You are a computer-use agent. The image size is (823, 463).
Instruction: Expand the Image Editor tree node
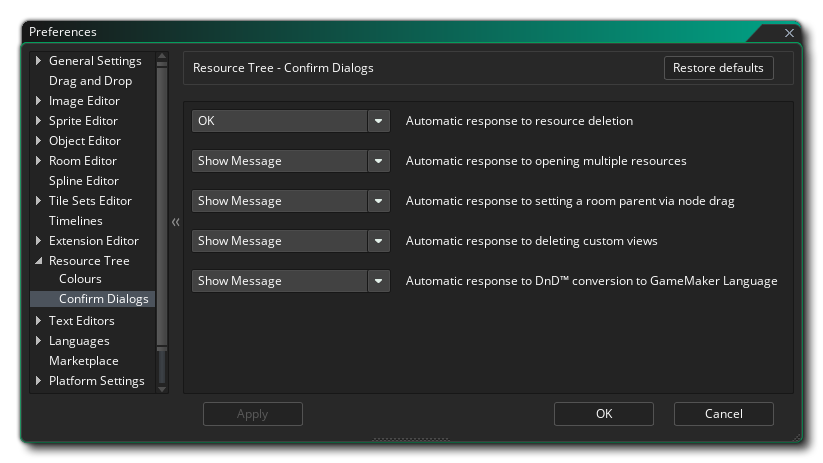pos(39,101)
